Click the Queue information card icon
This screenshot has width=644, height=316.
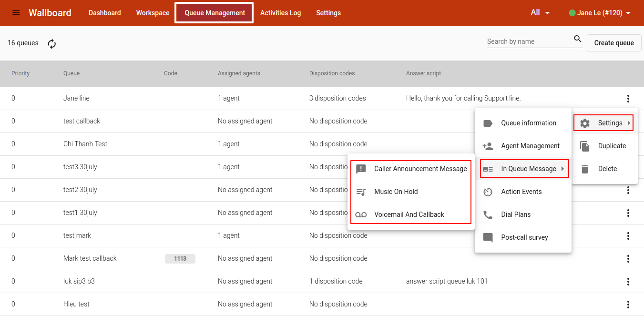488,123
